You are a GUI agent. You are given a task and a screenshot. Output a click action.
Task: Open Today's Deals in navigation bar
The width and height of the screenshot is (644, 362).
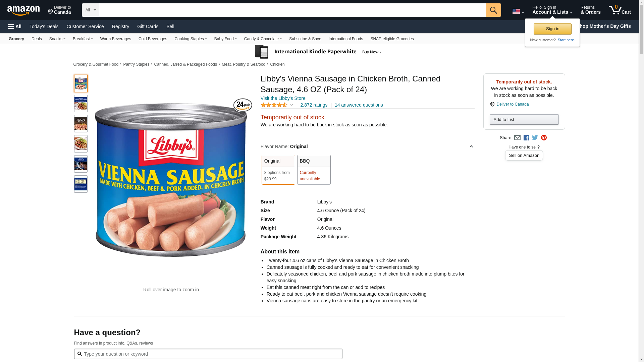tap(44, 26)
